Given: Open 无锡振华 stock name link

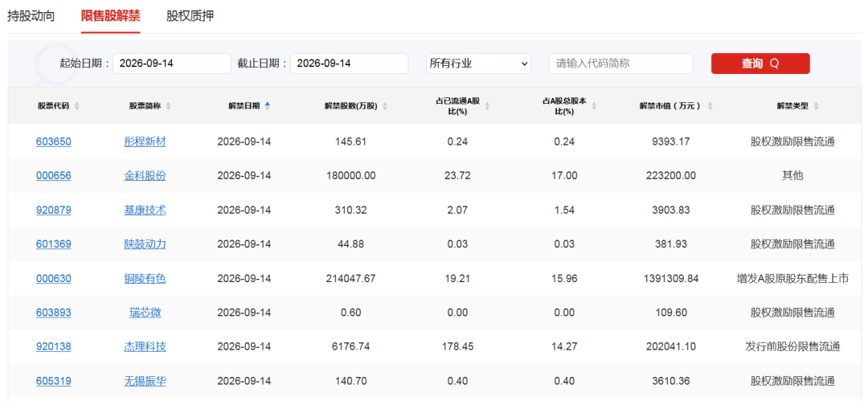Looking at the screenshot, I should point(145,381).
